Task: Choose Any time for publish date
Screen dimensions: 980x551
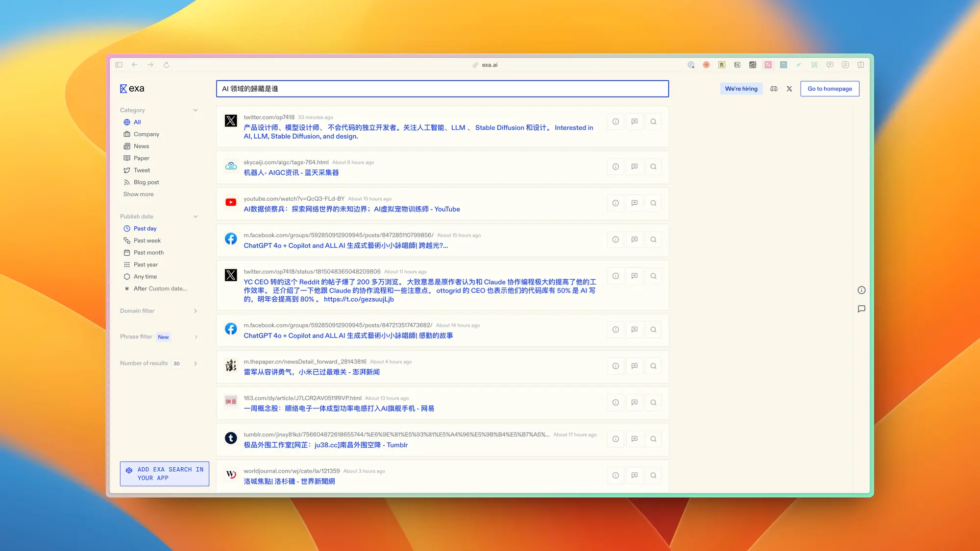Action: click(x=145, y=276)
